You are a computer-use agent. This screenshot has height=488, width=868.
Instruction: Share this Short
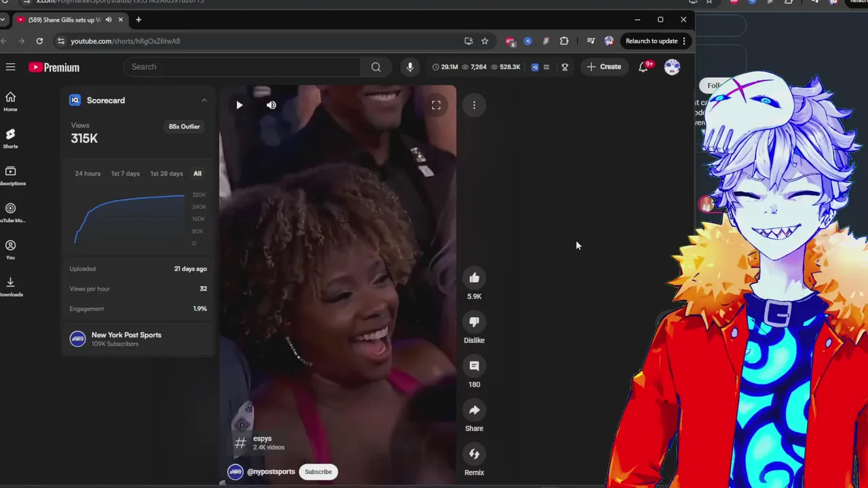click(474, 410)
